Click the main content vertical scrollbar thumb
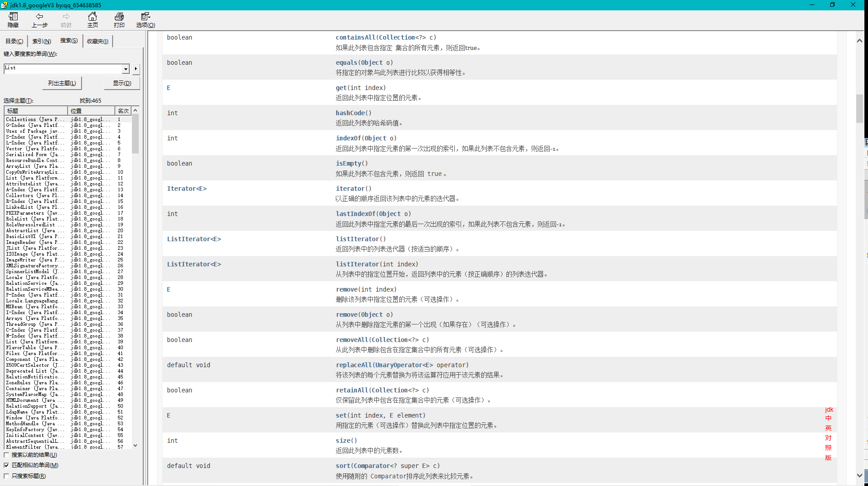The width and height of the screenshot is (868, 486). (x=859, y=108)
